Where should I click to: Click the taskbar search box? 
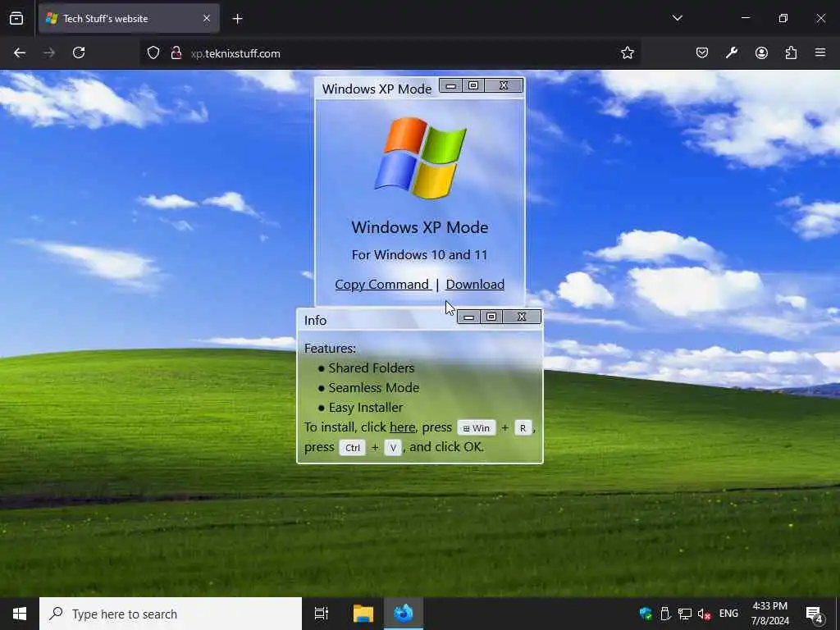171,614
